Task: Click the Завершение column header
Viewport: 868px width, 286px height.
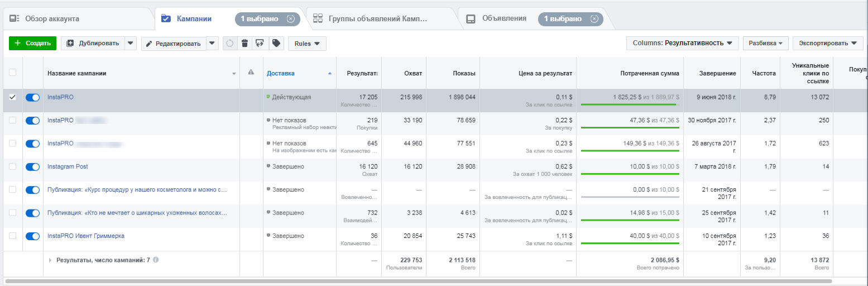Action: (717, 73)
